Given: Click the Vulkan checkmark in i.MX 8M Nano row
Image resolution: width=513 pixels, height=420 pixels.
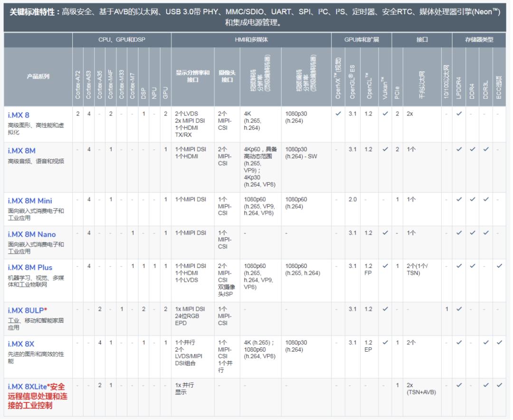Looking at the screenshot, I should (x=385, y=233).
